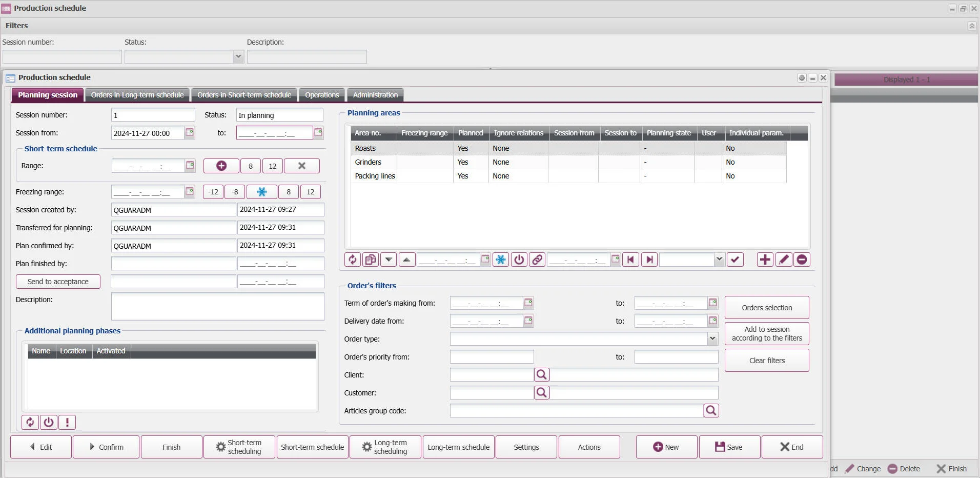Open the Administration tab
Screen dimensions: 980x478
375,95
